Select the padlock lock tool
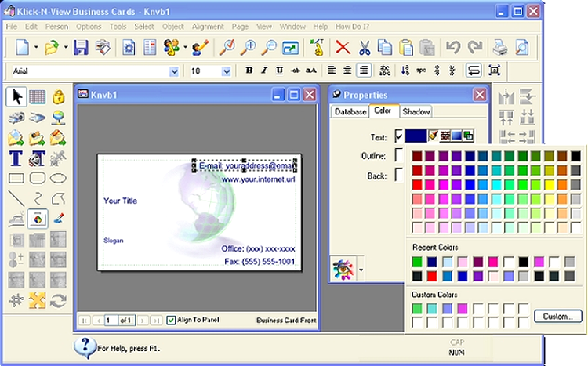The height and width of the screenshot is (366, 588). 58,96
